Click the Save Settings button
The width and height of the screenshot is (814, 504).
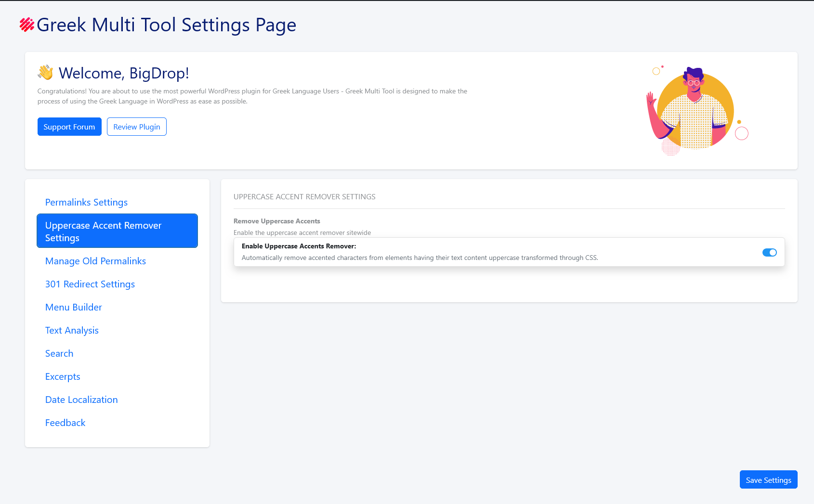pos(768,479)
